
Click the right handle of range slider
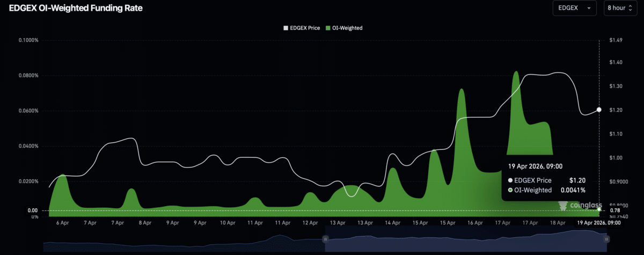(x=606, y=239)
